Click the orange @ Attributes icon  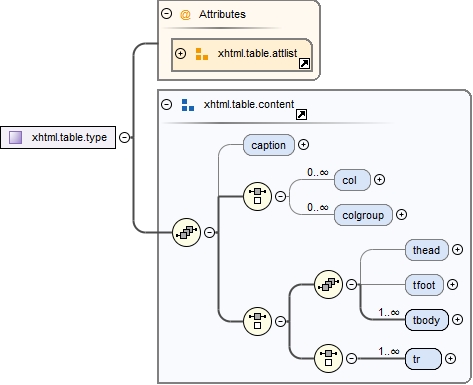click(x=185, y=14)
